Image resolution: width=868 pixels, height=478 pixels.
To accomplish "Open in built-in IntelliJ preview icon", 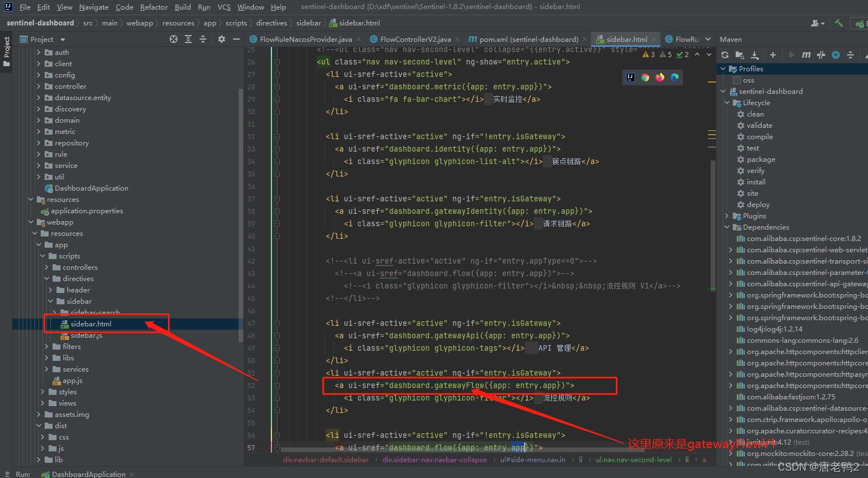I will pyautogui.click(x=631, y=77).
